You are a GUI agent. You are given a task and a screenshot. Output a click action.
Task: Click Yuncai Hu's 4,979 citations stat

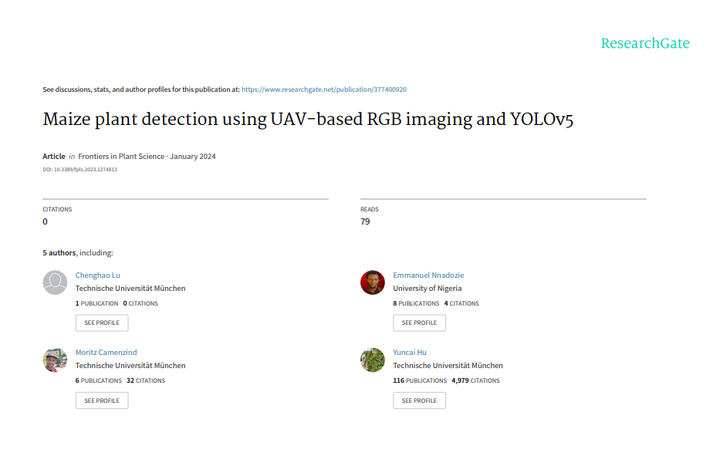tap(476, 381)
